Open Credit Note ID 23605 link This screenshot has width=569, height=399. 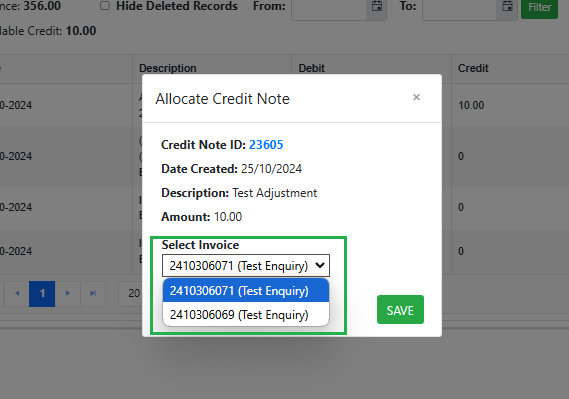266,145
